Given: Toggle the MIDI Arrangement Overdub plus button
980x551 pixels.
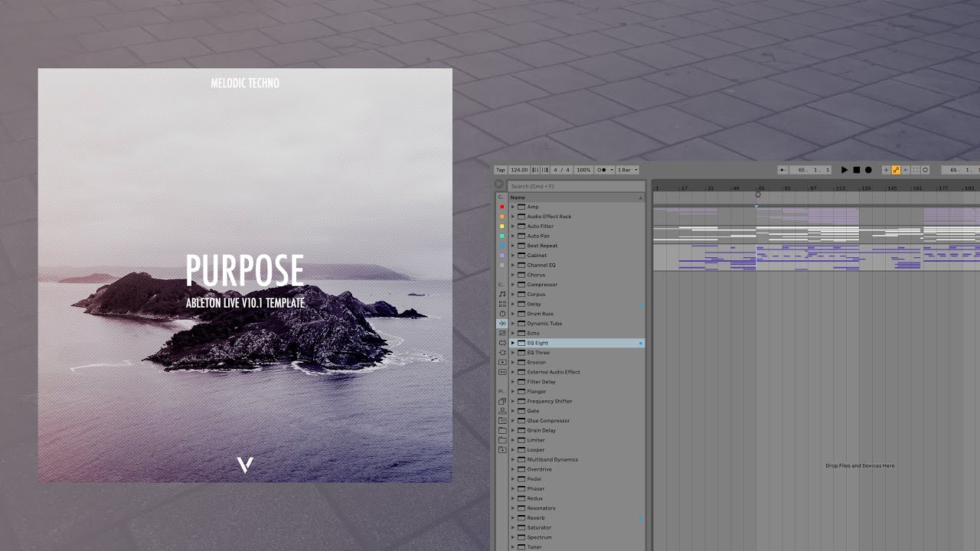Looking at the screenshot, I should tap(886, 170).
